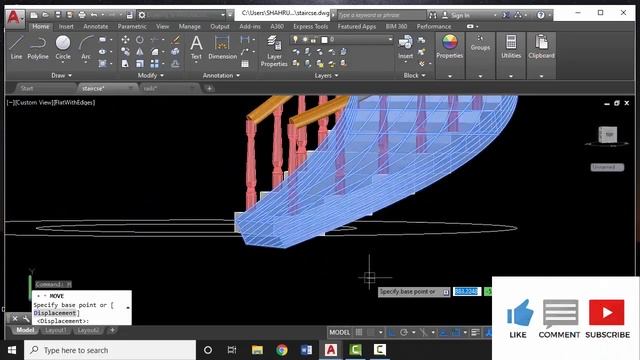Open the workspace selector dropdown
Screen dimensions: 640x360
pos(223,15)
